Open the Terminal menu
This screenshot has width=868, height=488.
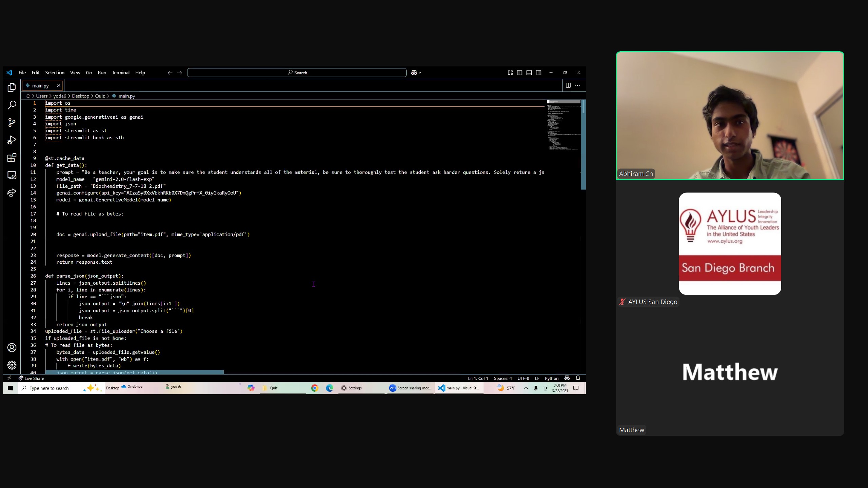click(x=121, y=73)
